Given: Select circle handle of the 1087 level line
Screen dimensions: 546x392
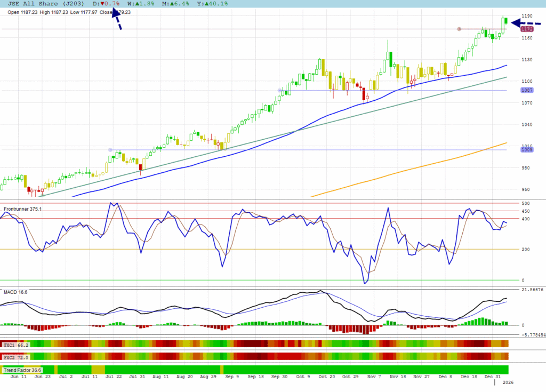Looking at the screenshot, I should (x=279, y=90).
